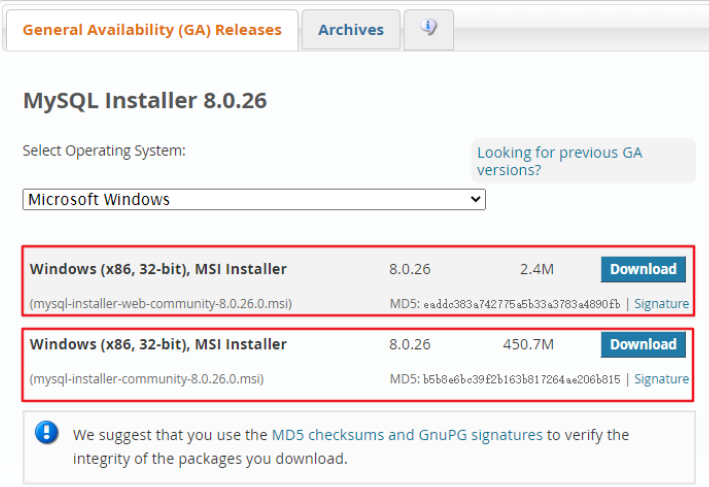Image resolution: width=709 pixels, height=487 pixels.
Task: Click the 8.0.26 version in the 450.7M row
Action: (x=410, y=345)
